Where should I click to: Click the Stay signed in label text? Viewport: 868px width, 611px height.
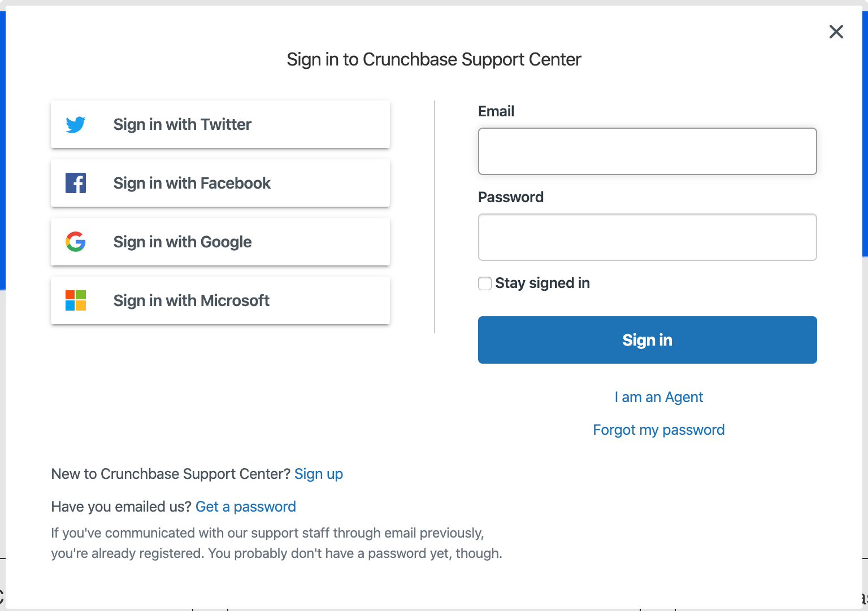542,283
